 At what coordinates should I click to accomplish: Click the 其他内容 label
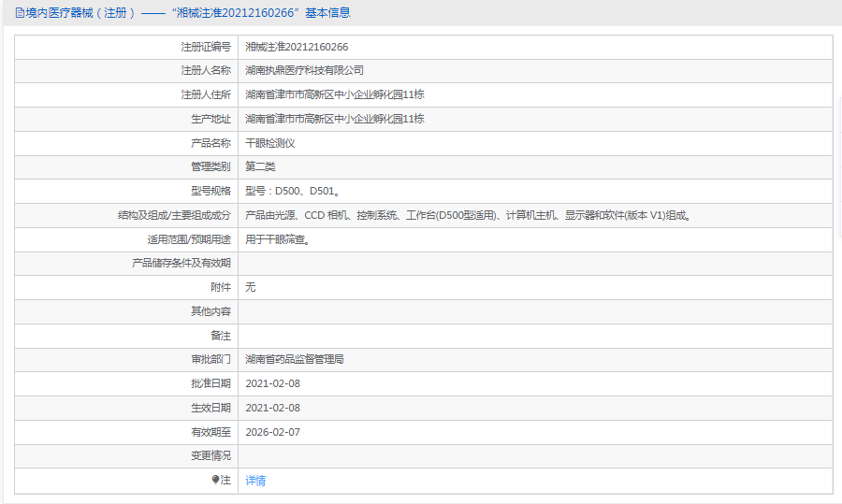coord(211,311)
